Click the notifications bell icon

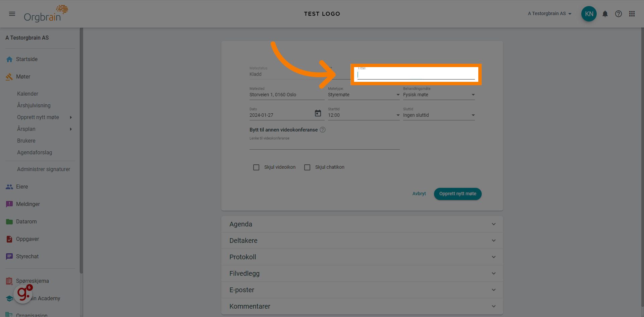[605, 14]
